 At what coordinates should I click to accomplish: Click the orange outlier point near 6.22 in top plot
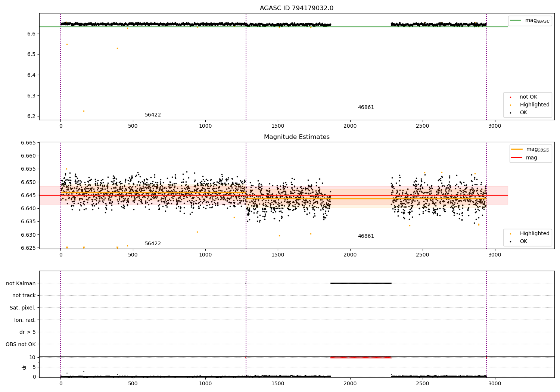[x=84, y=111]
